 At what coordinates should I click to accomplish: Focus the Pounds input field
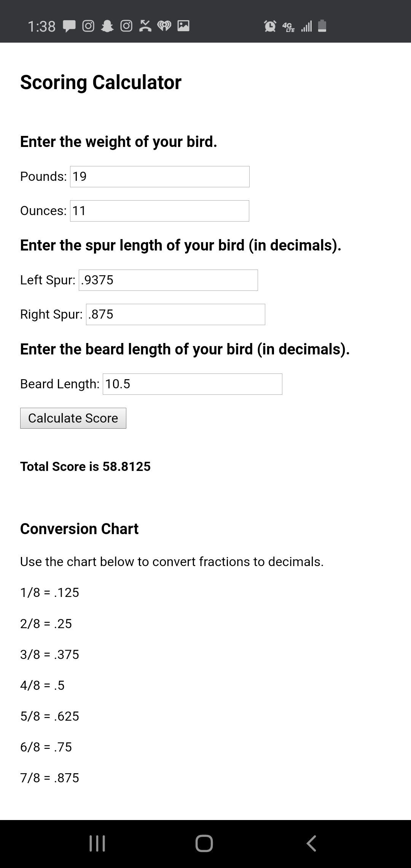159,177
